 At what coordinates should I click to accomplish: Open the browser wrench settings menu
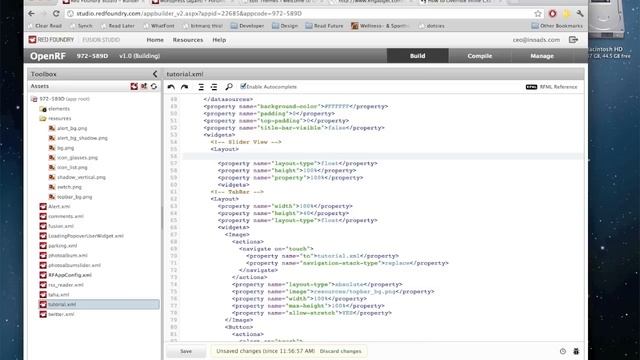point(580,14)
